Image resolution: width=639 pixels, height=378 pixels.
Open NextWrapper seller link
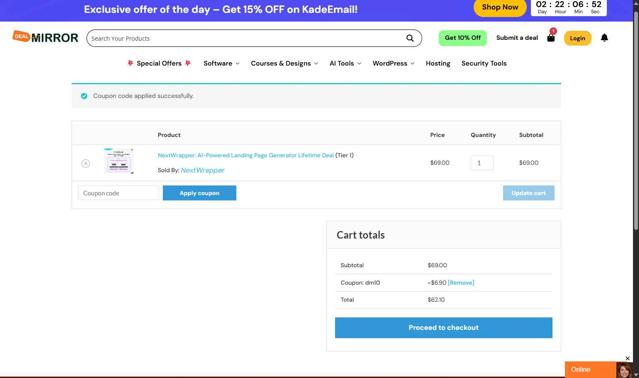203,170
